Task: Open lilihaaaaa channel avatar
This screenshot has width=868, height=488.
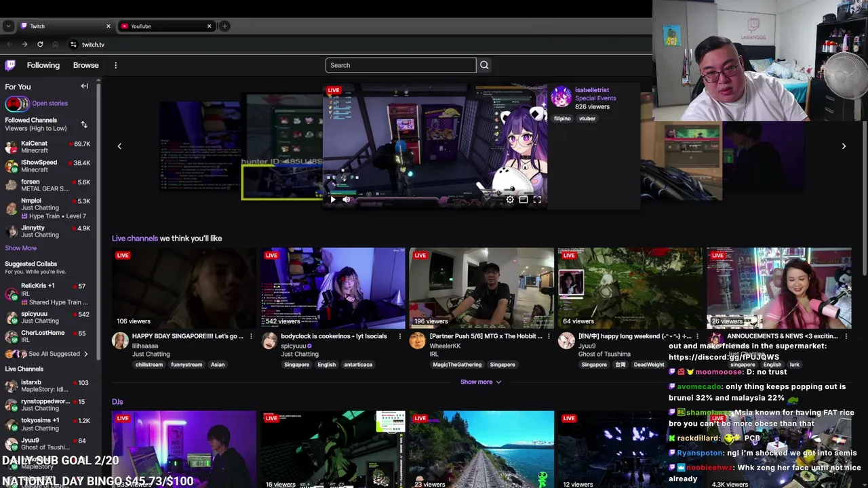Action: click(120, 341)
